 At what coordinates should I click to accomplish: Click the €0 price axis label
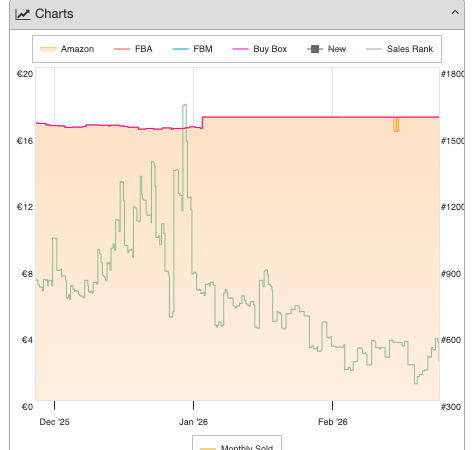[27, 407]
